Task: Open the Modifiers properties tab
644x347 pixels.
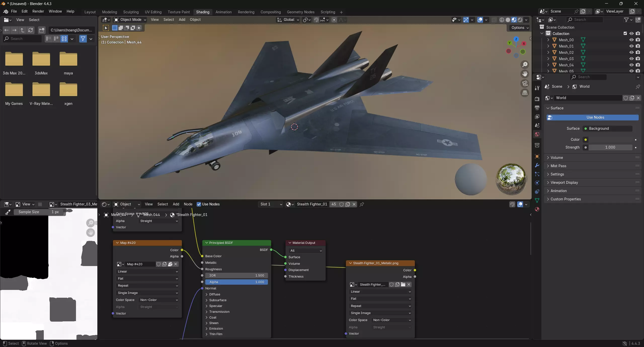Action: [537, 165]
